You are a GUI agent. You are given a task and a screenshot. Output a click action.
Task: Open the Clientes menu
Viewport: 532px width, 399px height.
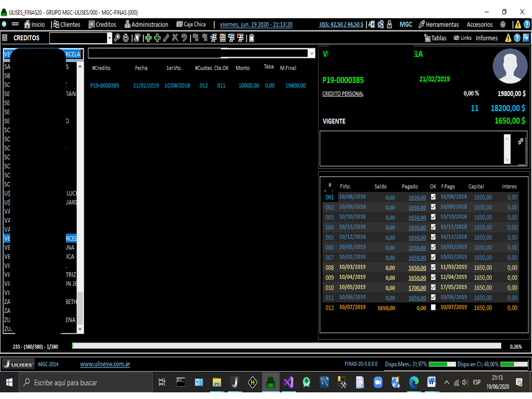(x=66, y=24)
